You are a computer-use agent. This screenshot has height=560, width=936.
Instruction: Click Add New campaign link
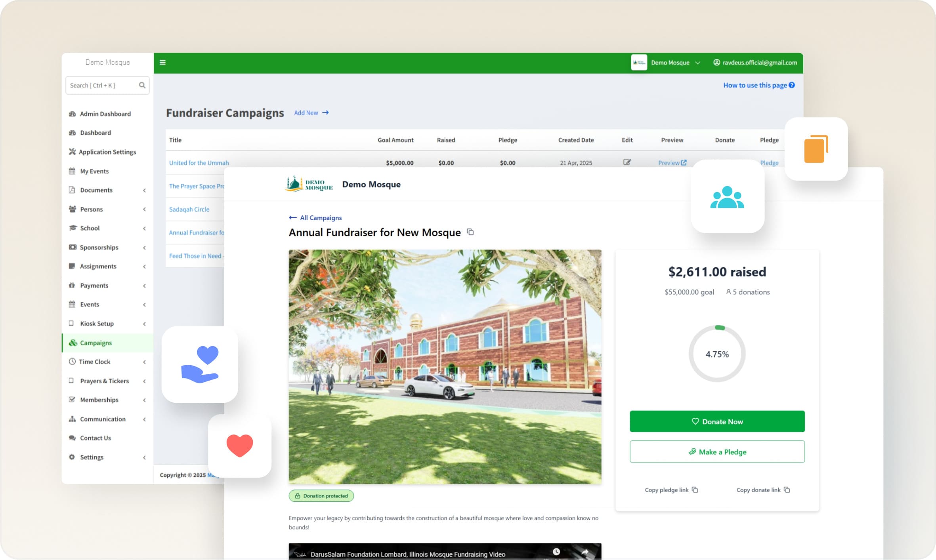point(311,113)
